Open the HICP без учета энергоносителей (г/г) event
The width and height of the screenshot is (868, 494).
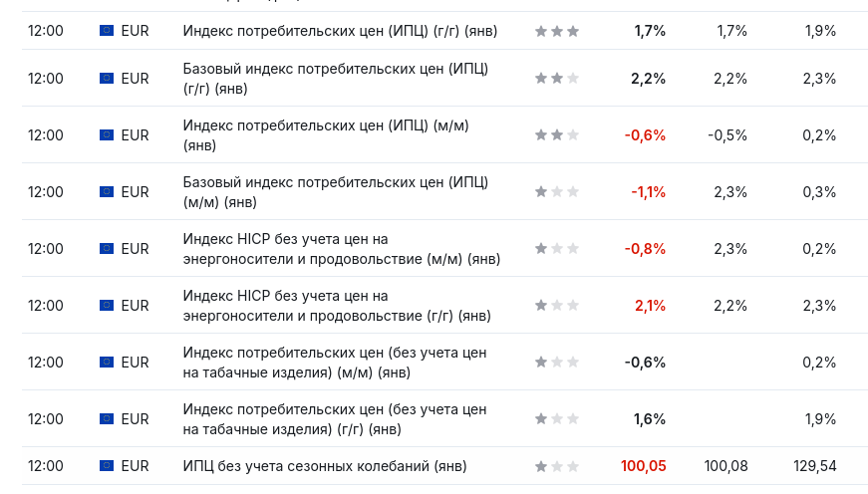pos(337,306)
